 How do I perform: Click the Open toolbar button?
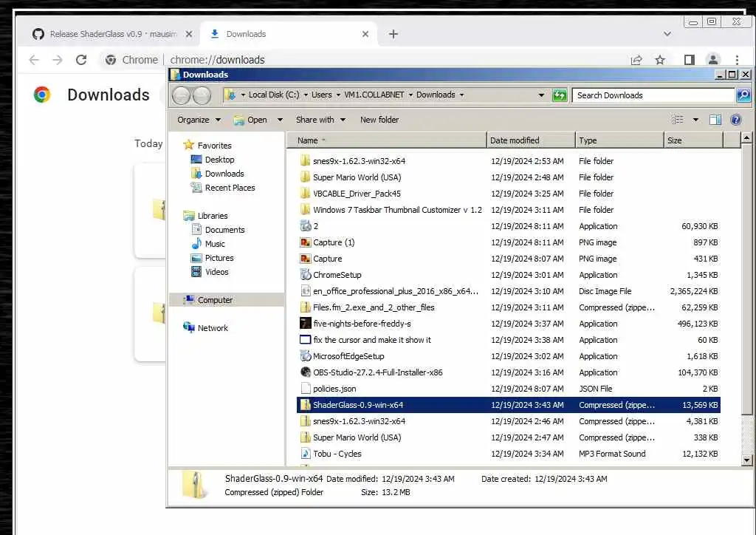point(251,120)
